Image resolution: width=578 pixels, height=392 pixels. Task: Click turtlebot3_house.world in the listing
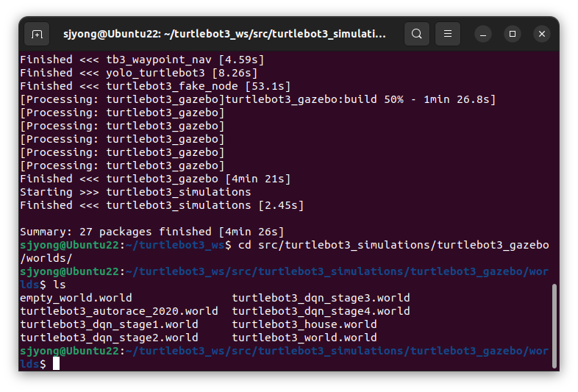304,324
